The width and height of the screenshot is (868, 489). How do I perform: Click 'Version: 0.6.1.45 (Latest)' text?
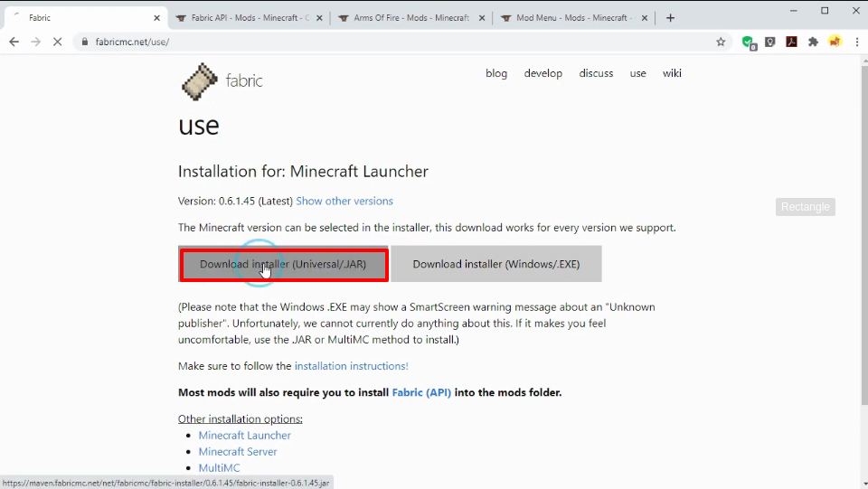[x=235, y=201]
